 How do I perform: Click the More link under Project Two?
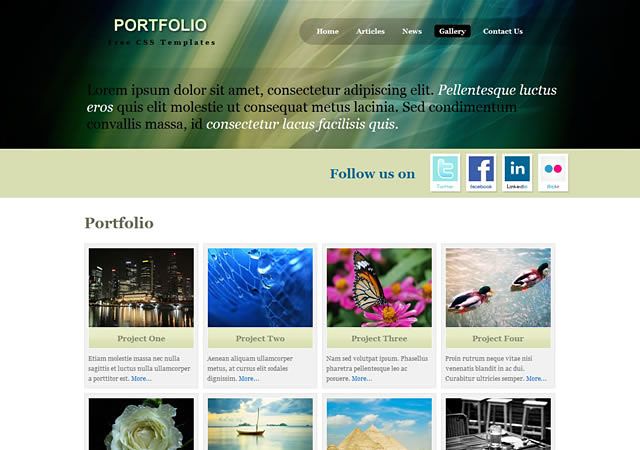(x=249, y=379)
